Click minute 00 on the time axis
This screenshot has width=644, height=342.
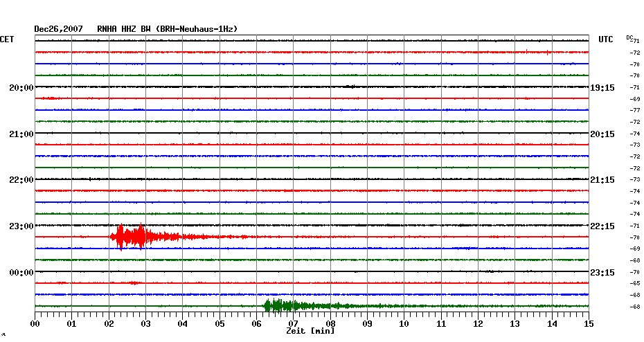(35, 323)
